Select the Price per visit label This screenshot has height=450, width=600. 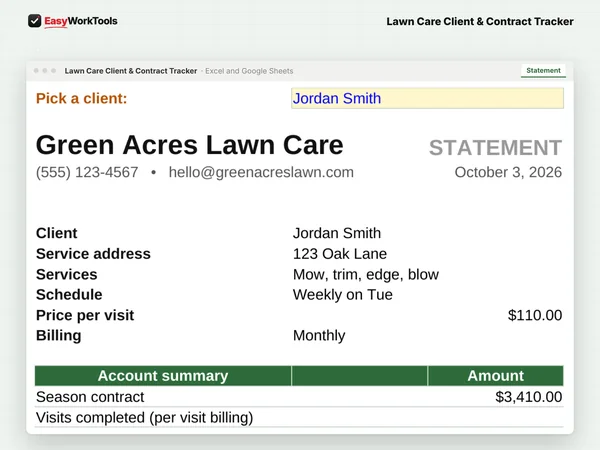(85, 315)
